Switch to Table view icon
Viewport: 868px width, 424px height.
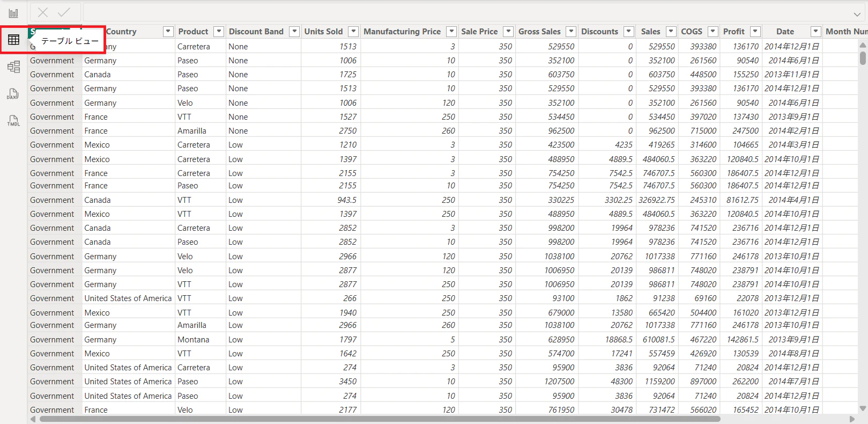[13, 40]
